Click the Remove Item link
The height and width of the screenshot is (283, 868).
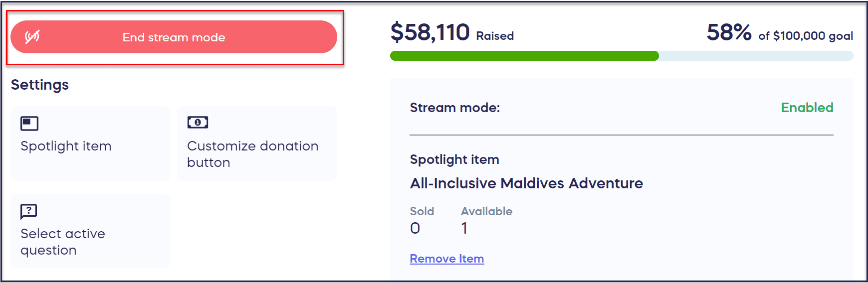[446, 259]
